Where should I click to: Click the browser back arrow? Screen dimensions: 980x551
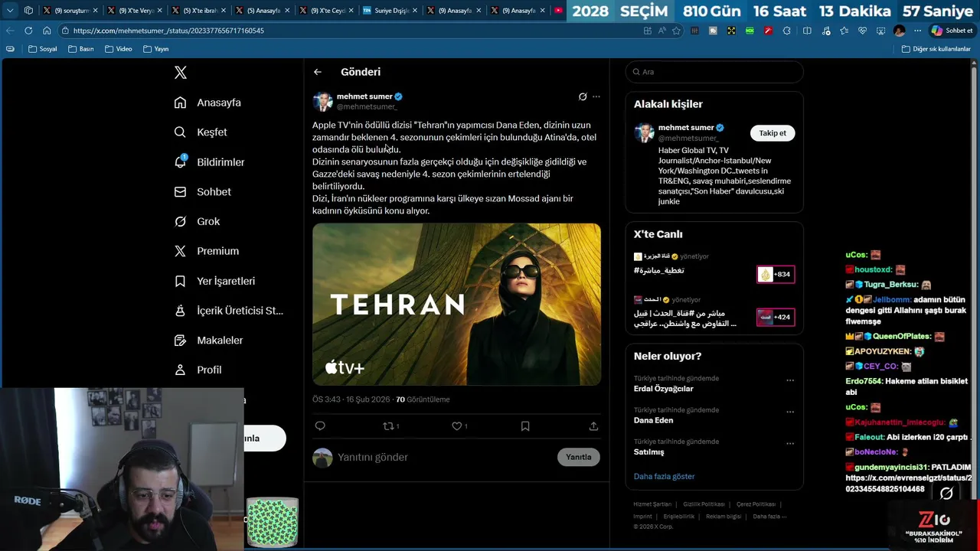(x=10, y=31)
